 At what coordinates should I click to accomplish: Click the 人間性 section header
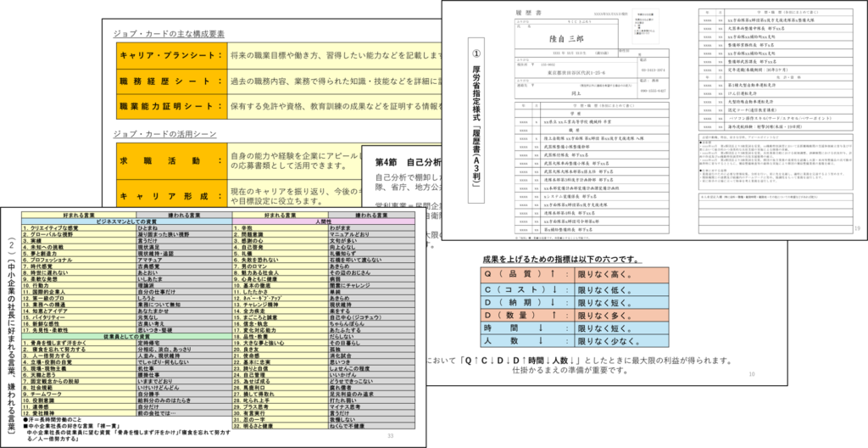(x=323, y=221)
